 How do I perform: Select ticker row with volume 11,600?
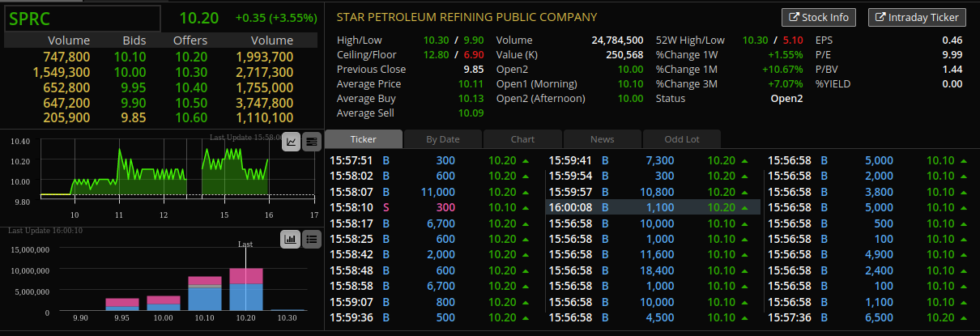coord(653,255)
